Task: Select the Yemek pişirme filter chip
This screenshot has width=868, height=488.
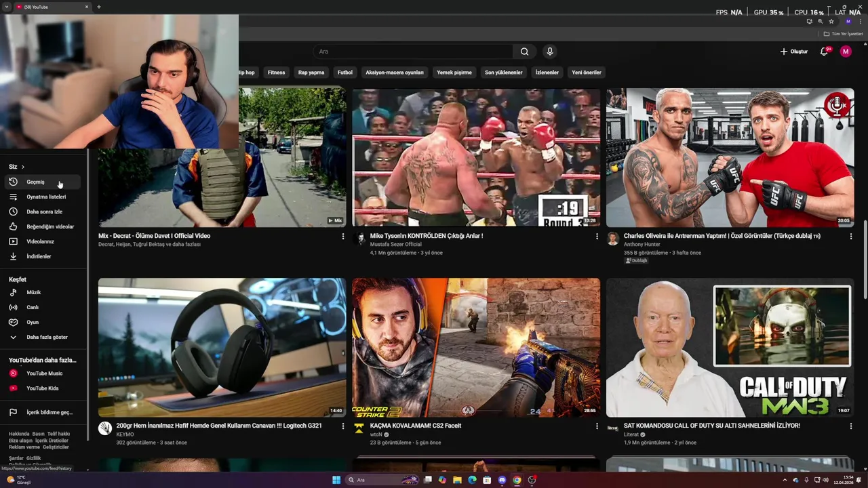Action: click(454, 73)
